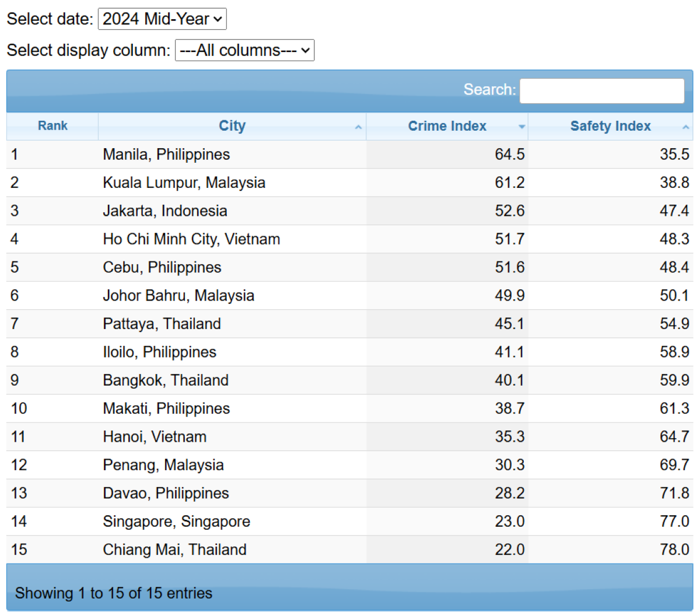Select the Penang, Malaysia cell
The height and width of the screenshot is (612, 700).
[x=232, y=465]
